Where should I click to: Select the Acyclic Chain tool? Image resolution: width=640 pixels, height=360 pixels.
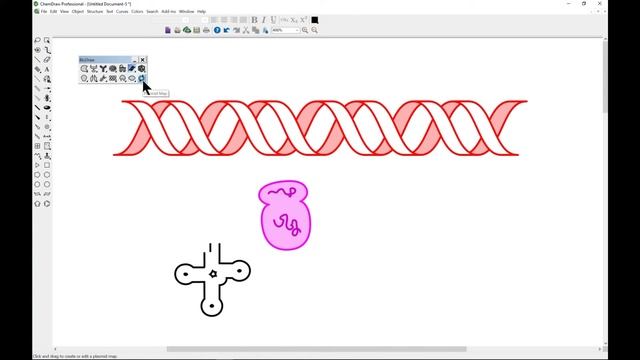(38, 156)
